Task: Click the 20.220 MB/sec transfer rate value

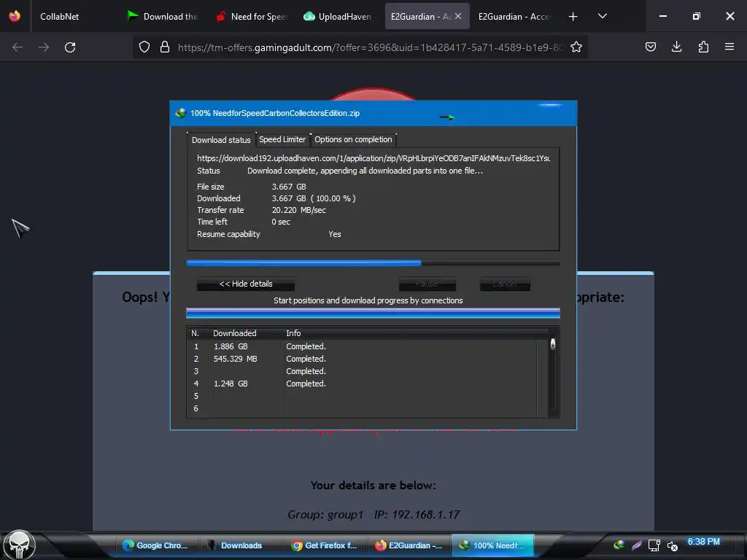Action: pos(298,210)
